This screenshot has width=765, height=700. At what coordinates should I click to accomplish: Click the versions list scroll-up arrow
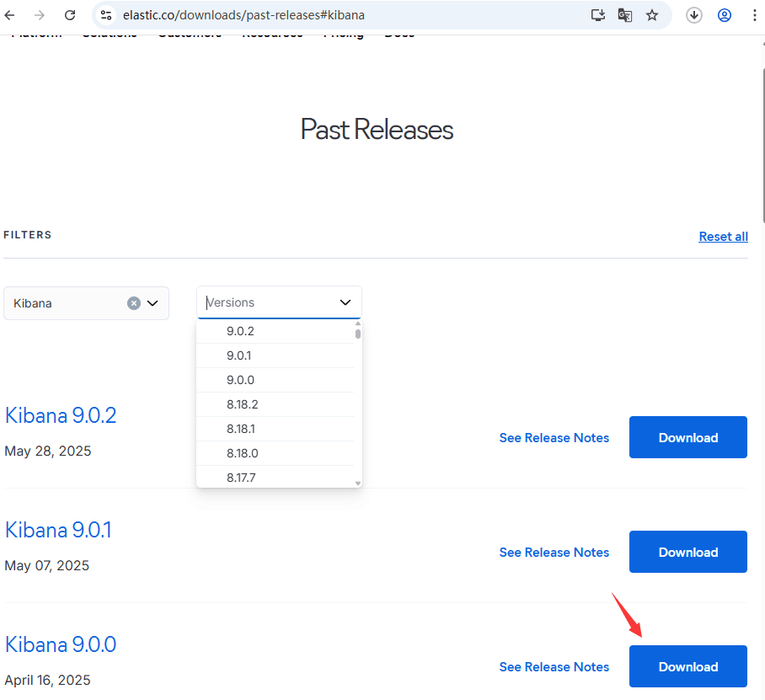tap(358, 324)
